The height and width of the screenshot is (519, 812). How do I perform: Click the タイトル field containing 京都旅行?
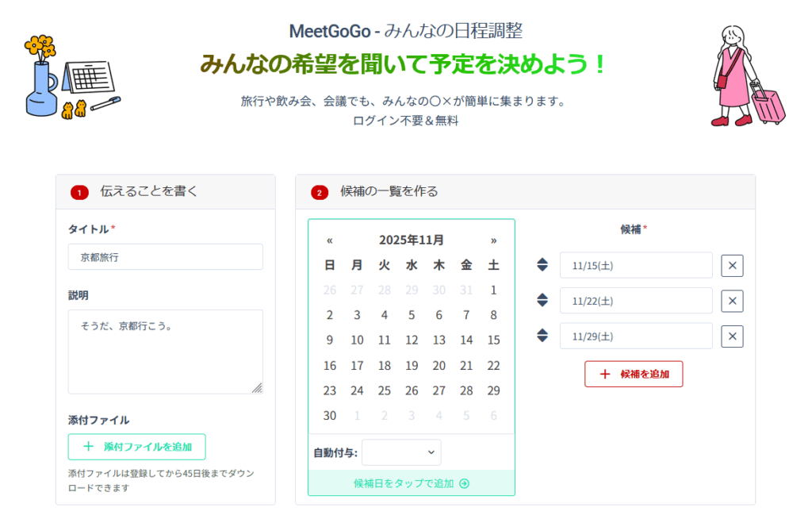[165, 257]
